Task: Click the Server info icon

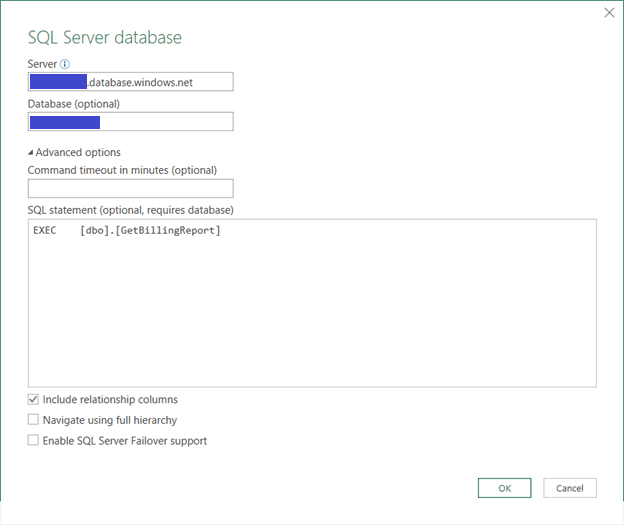Action: (64, 64)
